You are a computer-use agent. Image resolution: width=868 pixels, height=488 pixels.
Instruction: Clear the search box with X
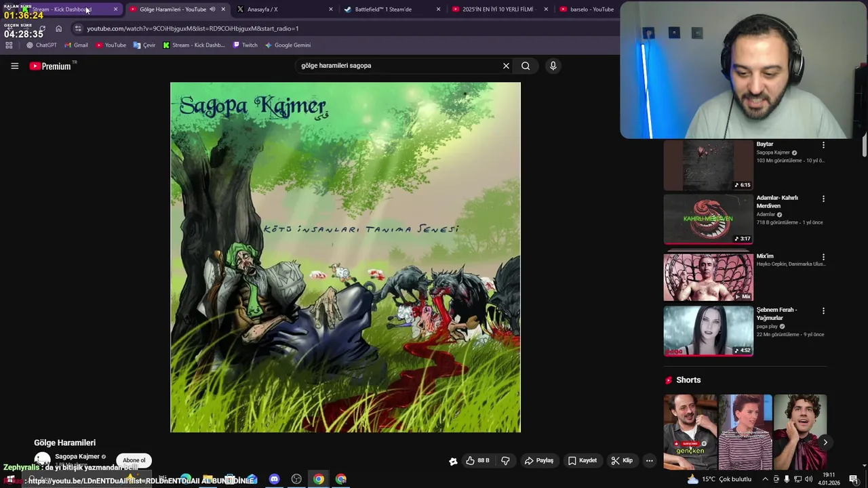(506, 66)
